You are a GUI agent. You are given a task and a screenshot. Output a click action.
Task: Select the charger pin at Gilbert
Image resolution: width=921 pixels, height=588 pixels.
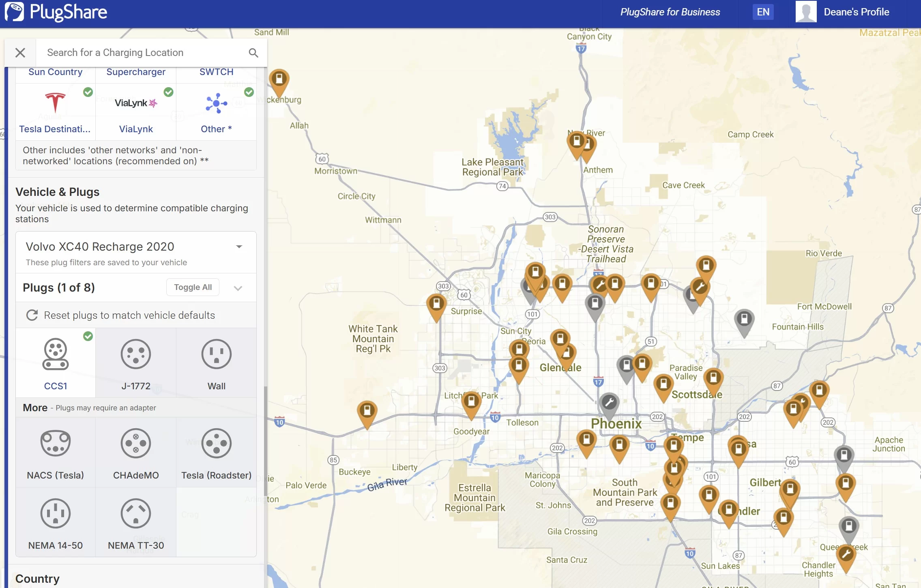pyautogui.click(x=790, y=490)
